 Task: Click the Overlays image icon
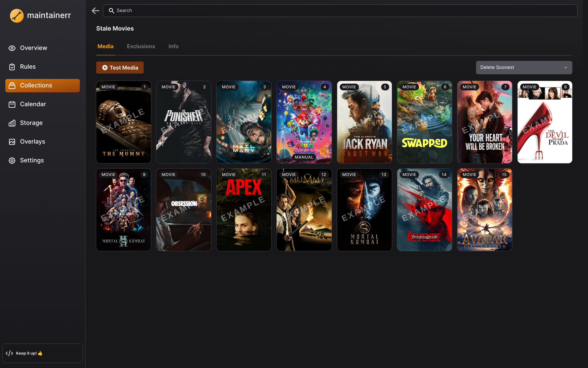(12, 142)
